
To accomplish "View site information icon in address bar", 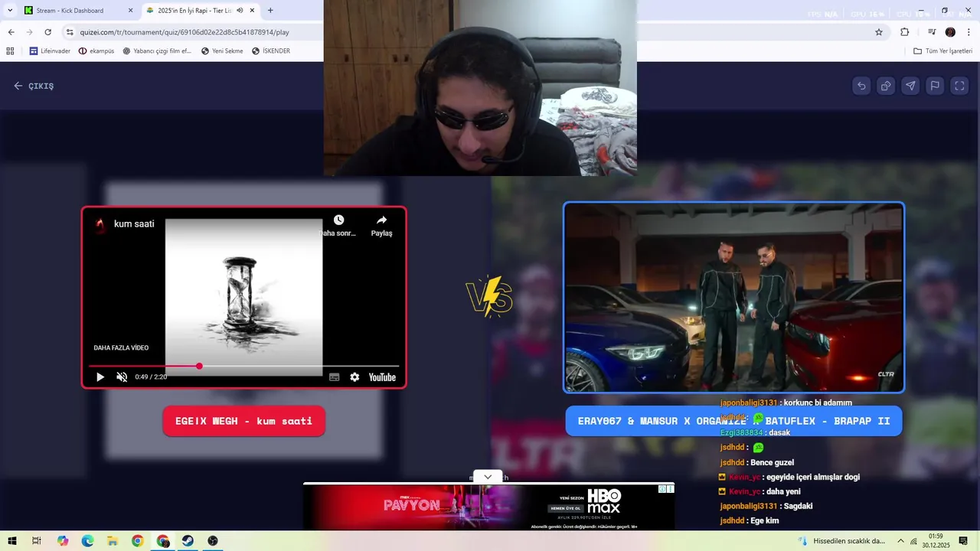I will point(70,32).
